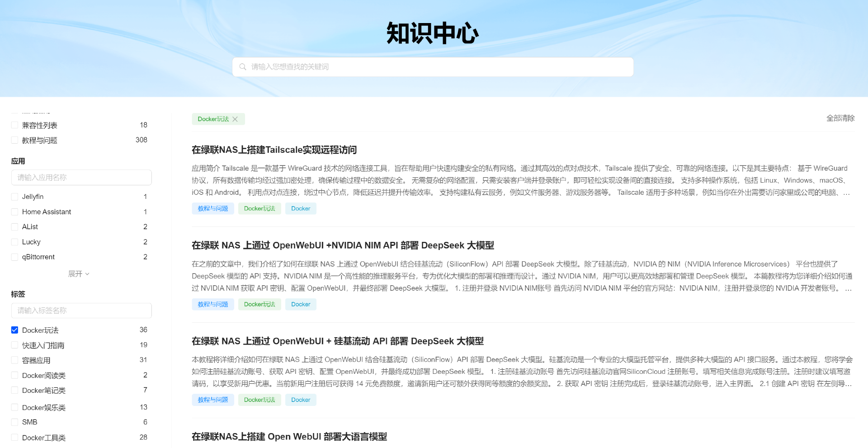
Task: Check the Docker娱乐类 tag checkbox
Action: pos(14,407)
